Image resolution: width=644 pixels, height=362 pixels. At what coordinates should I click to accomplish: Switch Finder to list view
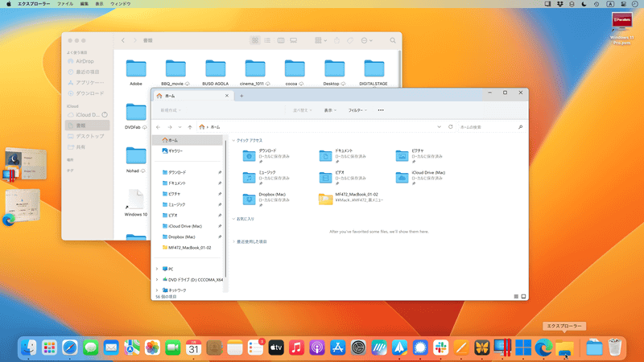pyautogui.click(x=267, y=40)
